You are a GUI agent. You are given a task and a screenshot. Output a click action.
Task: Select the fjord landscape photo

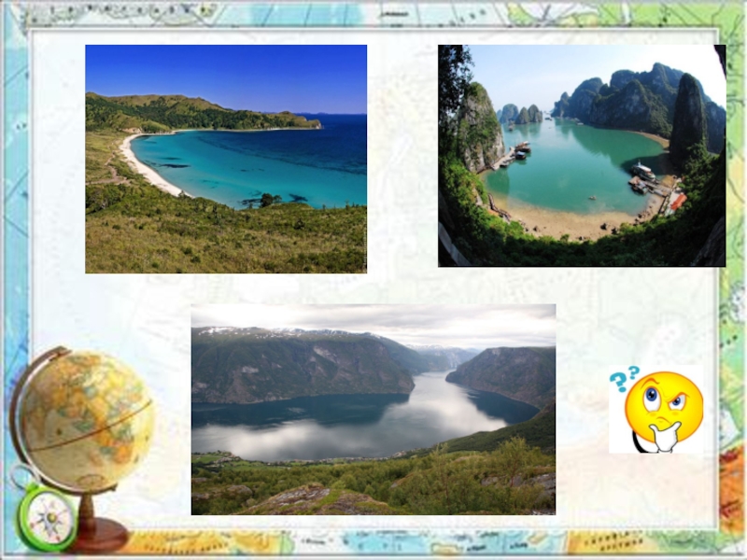point(373,410)
